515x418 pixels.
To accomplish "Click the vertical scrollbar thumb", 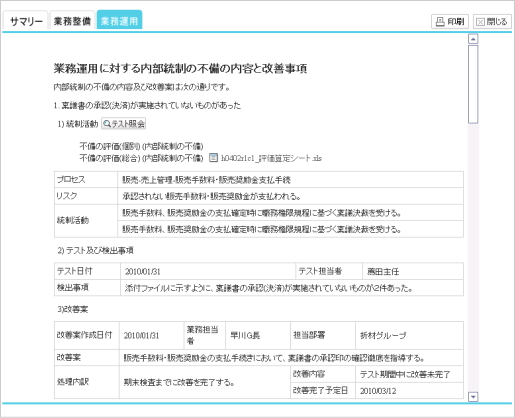I will [473, 85].
